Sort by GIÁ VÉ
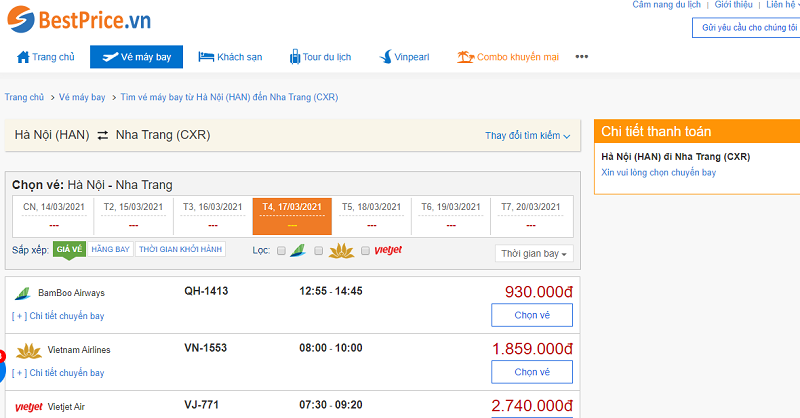800x418 pixels. 69,250
